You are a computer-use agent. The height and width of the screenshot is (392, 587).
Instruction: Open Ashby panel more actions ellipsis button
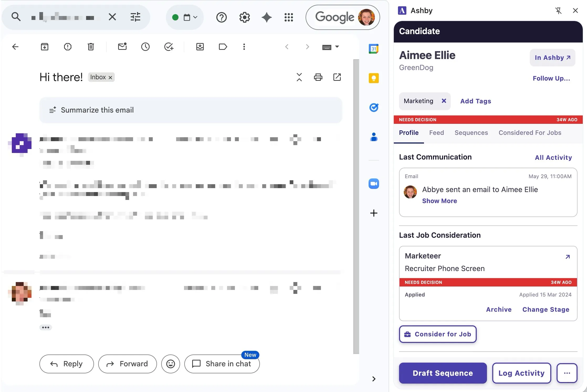pyautogui.click(x=567, y=373)
